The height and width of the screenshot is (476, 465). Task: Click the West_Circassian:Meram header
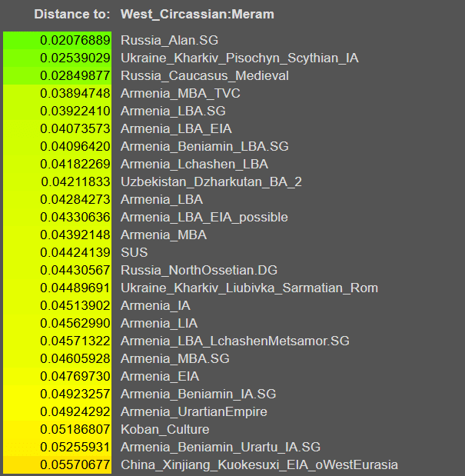[197, 15]
